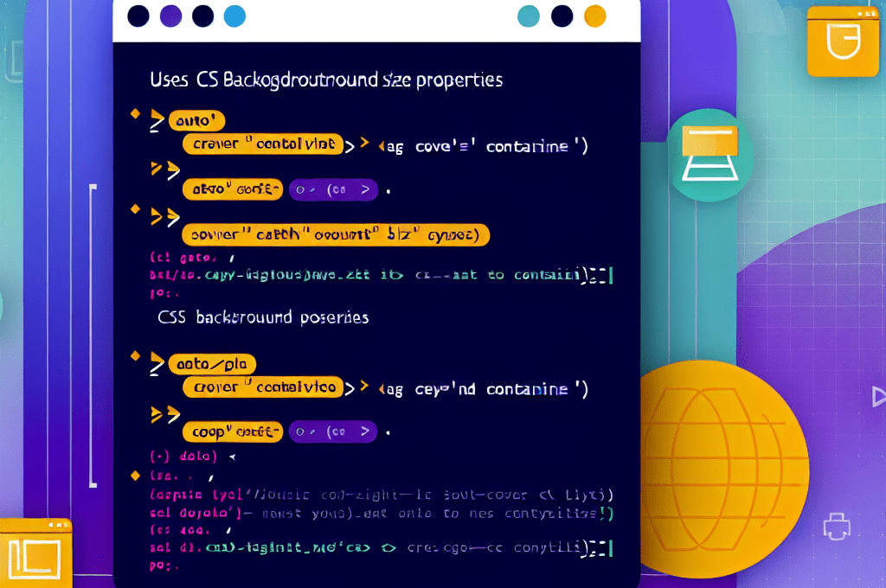
Task: Choose the orange "coop" pill
Action: (x=232, y=432)
